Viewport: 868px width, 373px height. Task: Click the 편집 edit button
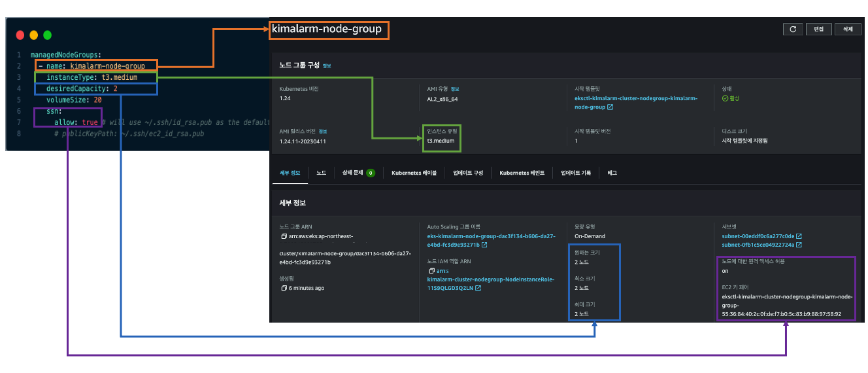[x=819, y=29]
